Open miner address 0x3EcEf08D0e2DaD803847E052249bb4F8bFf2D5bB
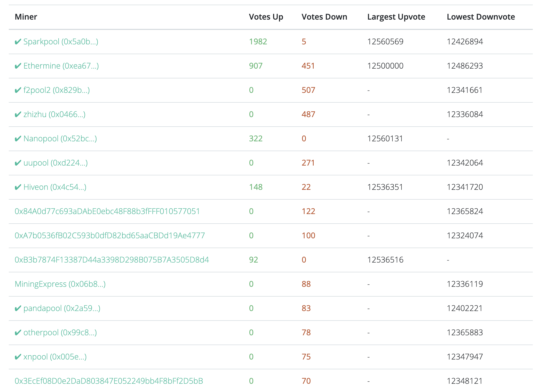Viewport: 539px width, 392px height. (x=109, y=381)
